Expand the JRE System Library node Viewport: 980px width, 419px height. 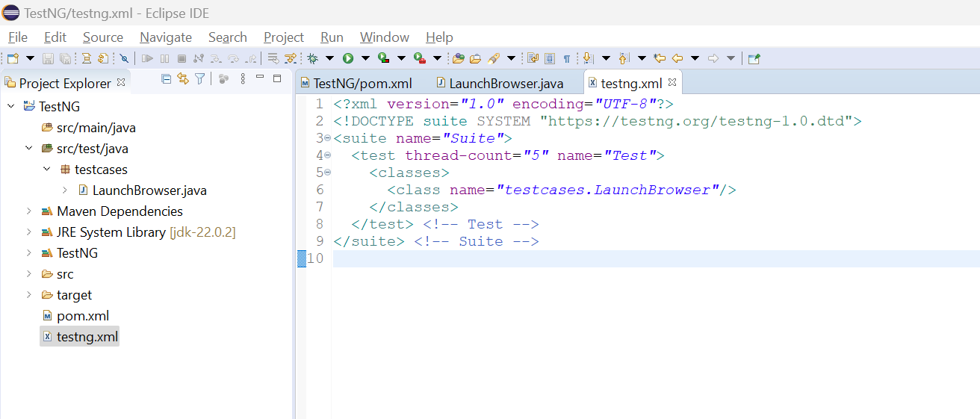(x=28, y=232)
